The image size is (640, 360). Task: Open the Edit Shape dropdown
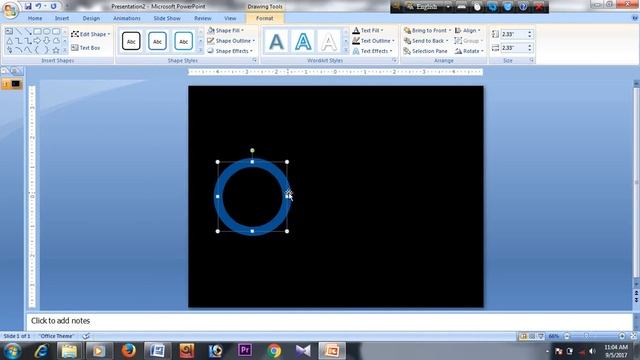(91, 34)
